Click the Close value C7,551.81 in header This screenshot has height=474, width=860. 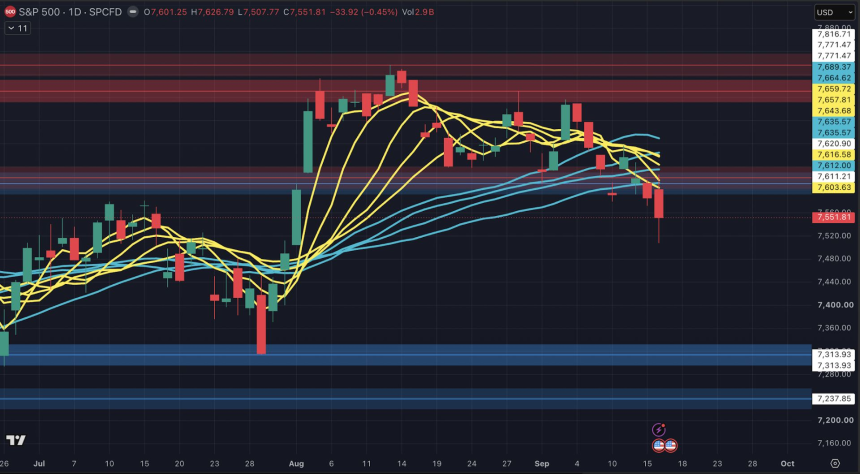click(x=305, y=12)
